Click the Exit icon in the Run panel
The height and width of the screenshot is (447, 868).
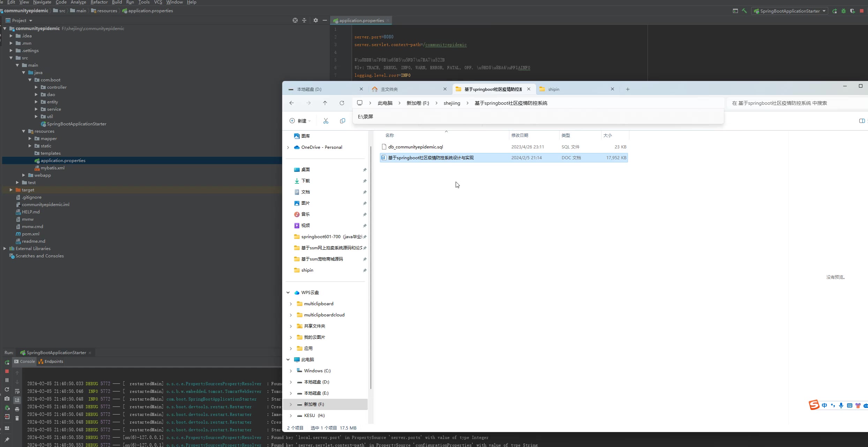coord(7,417)
